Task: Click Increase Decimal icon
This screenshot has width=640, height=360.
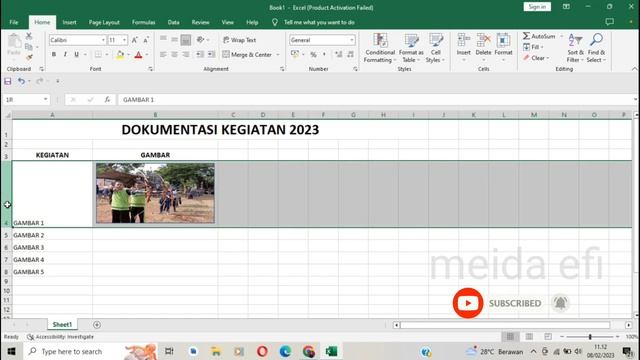Action: (x=339, y=54)
